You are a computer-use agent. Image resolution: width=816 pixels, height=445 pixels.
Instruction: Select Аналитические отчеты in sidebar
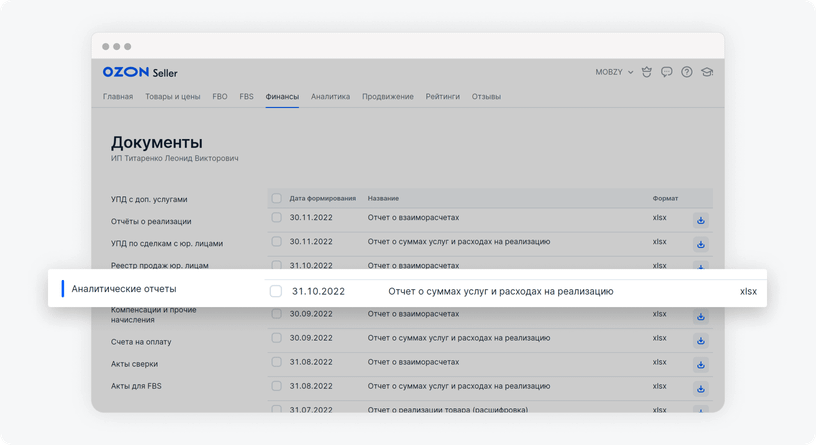pos(124,288)
